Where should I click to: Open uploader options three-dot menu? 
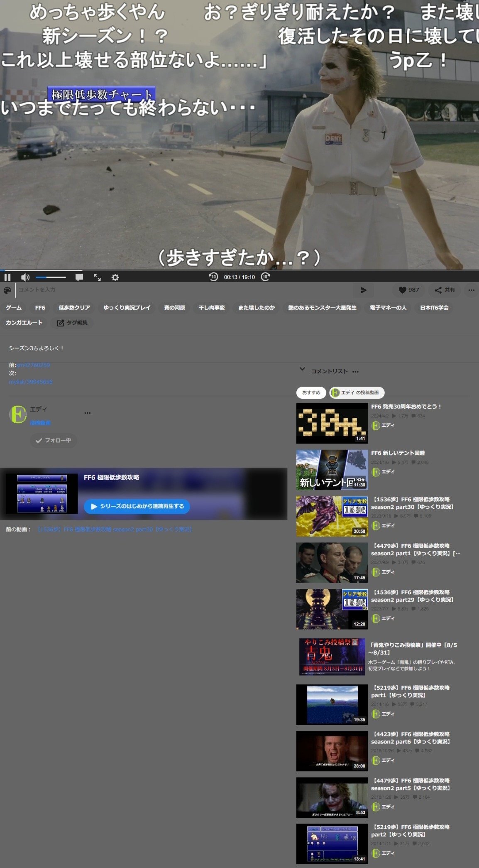pos(88,413)
